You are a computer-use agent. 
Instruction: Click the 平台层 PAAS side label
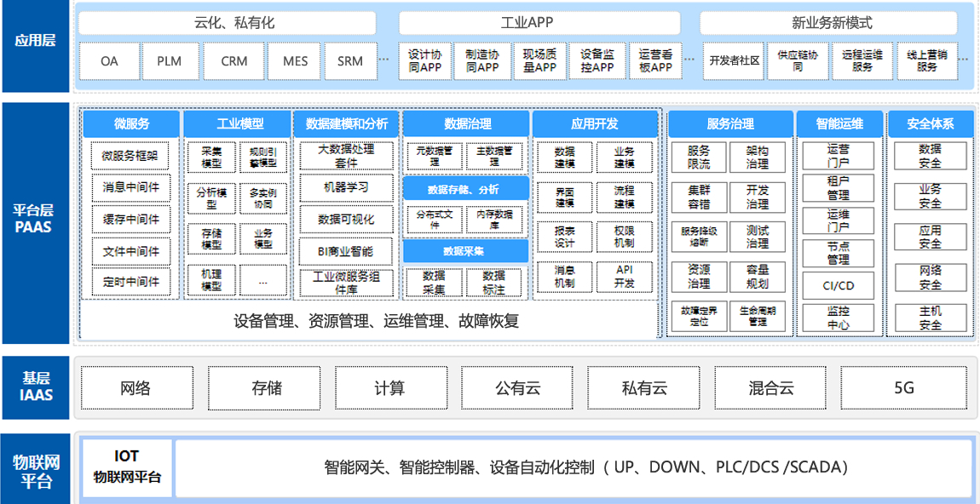[36, 219]
